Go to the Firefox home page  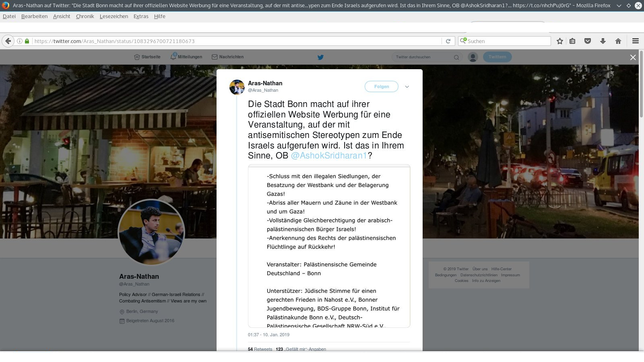click(618, 41)
